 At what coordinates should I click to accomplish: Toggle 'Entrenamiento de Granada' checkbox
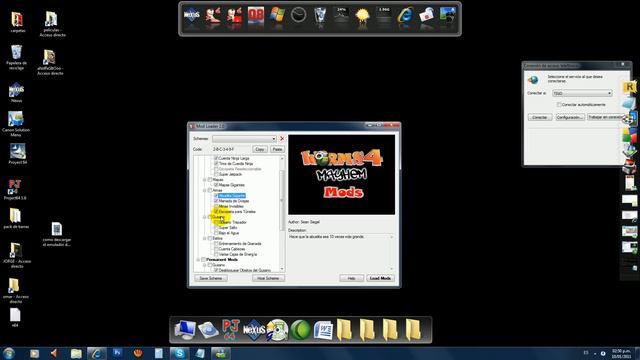tap(216, 244)
